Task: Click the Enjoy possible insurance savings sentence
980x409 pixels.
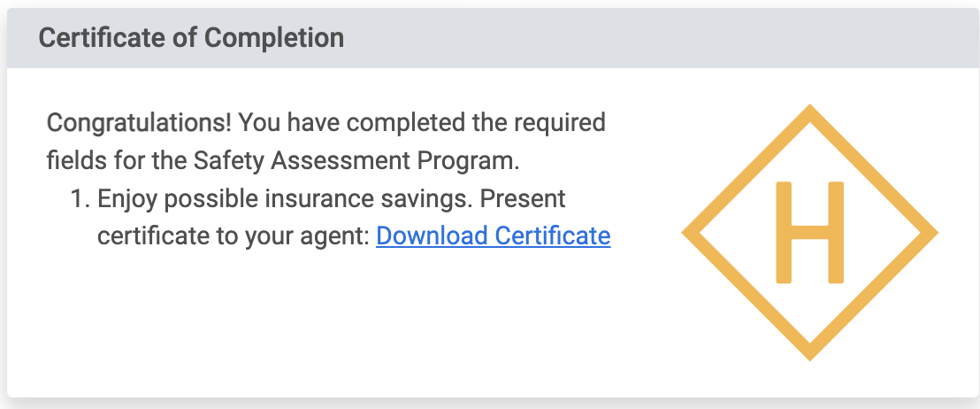Action: pos(287,199)
